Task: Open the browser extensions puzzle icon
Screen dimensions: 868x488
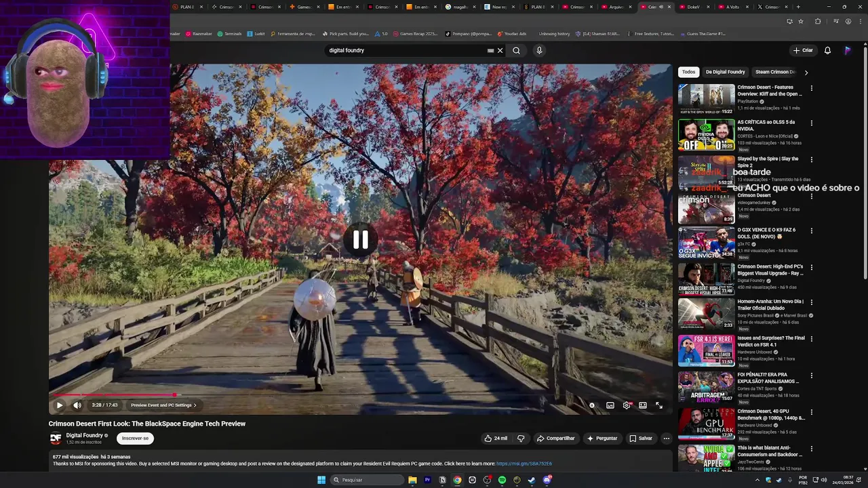Action: (x=818, y=21)
